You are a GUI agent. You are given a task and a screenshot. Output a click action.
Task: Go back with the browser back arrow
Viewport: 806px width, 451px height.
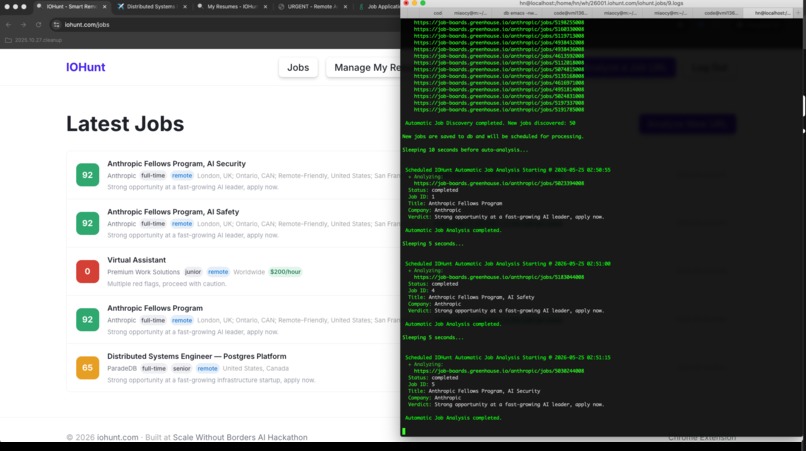click(8, 25)
